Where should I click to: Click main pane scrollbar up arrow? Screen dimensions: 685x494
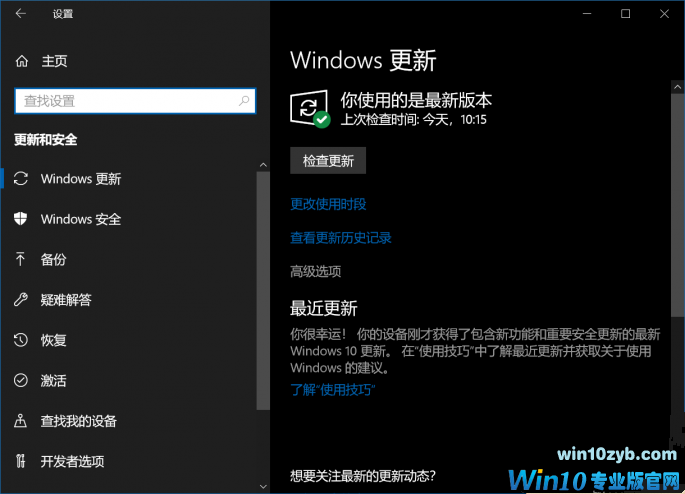[x=678, y=87]
